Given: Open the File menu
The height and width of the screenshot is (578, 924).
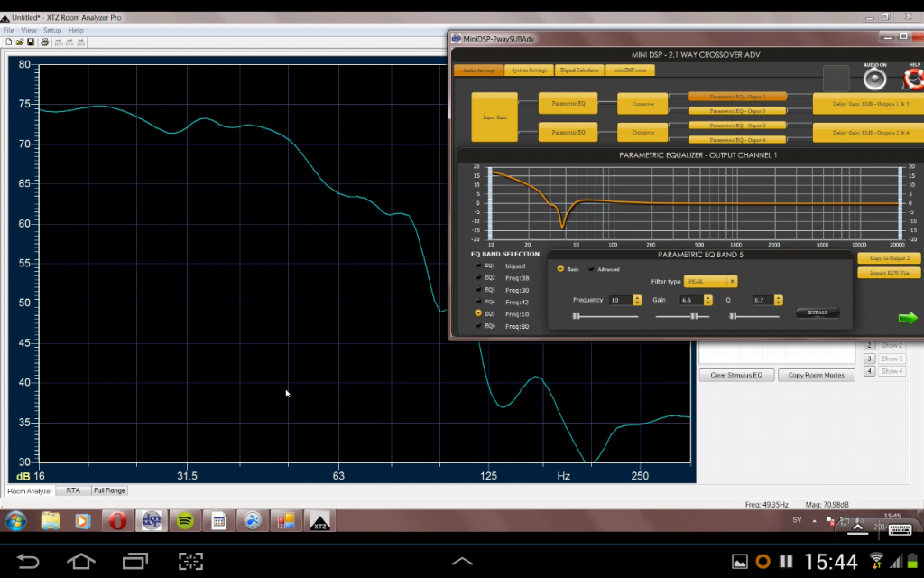Looking at the screenshot, I should tap(8, 30).
